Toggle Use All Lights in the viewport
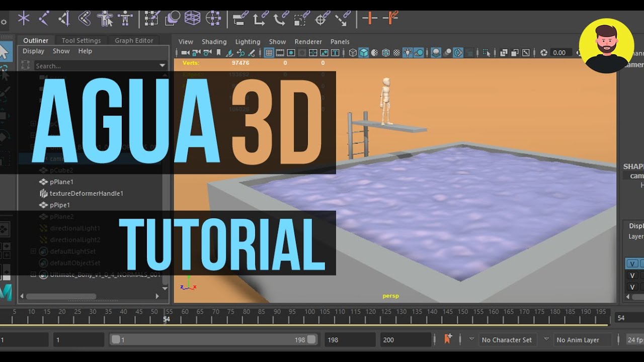The width and height of the screenshot is (644, 362). point(408,53)
